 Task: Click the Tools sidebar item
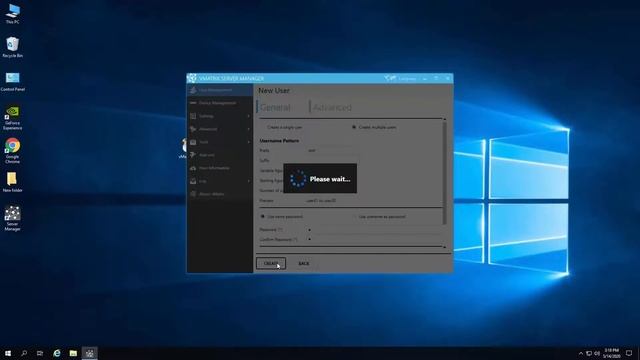(x=220, y=142)
